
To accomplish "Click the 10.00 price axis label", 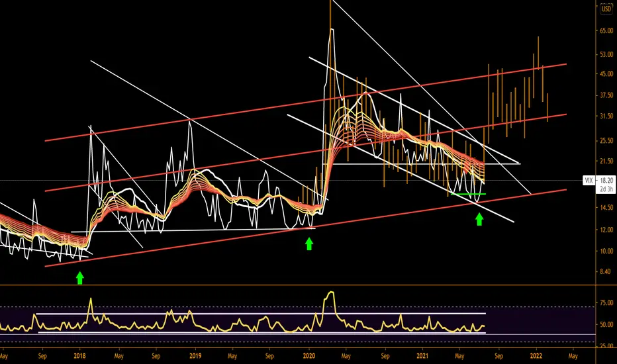I will pos(606,251).
